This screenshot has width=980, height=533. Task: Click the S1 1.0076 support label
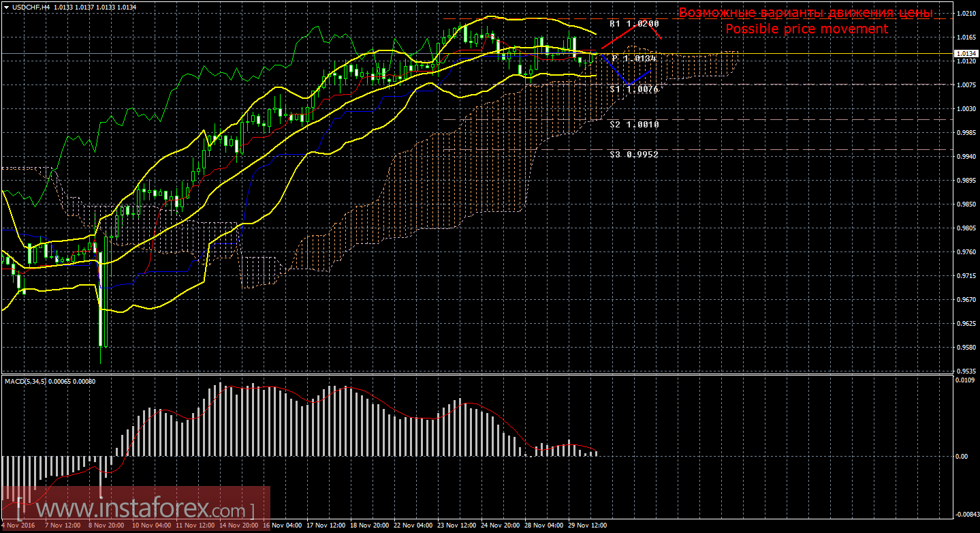pos(633,89)
